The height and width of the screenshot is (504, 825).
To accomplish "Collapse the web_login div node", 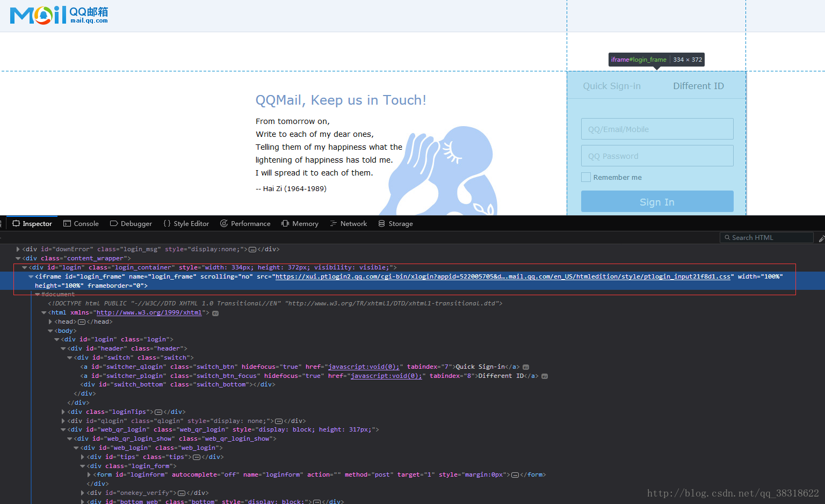I will click(x=76, y=448).
